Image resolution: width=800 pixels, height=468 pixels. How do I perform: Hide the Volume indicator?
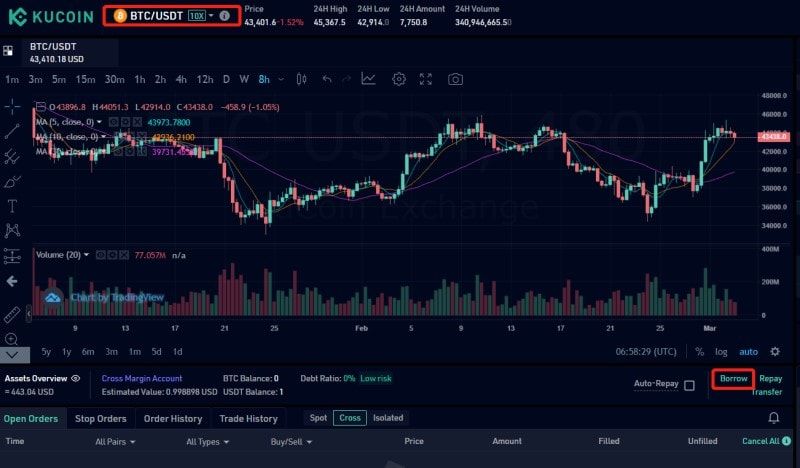point(101,255)
